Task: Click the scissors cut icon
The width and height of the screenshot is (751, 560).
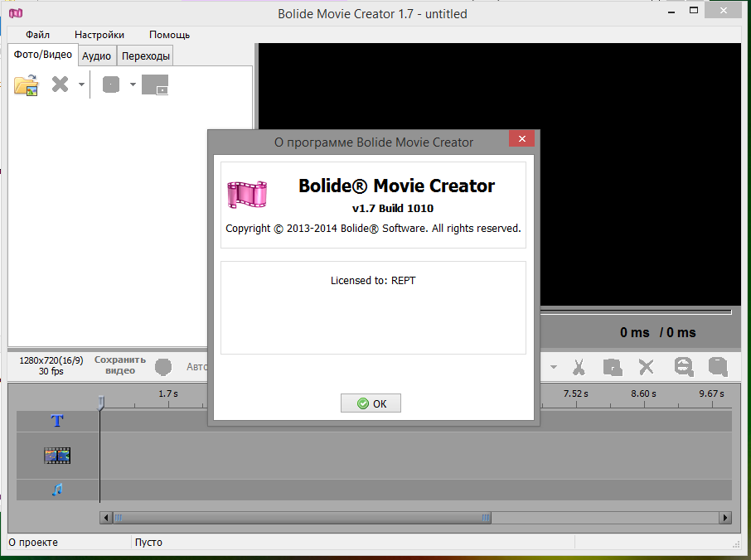Action: [x=579, y=367]
